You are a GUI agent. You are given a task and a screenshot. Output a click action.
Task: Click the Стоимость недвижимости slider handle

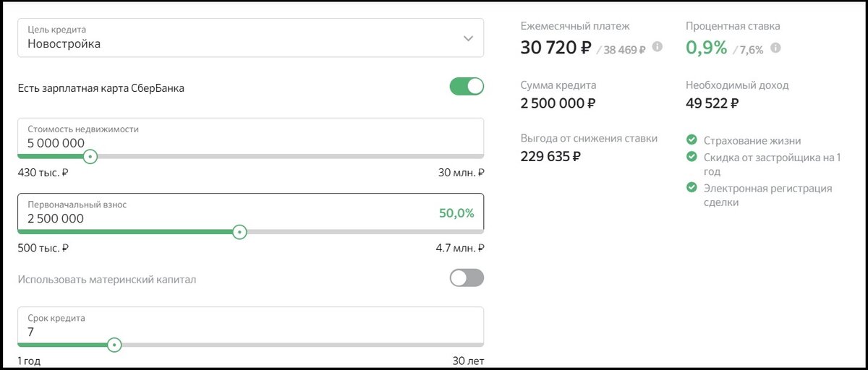click(90, 156)
